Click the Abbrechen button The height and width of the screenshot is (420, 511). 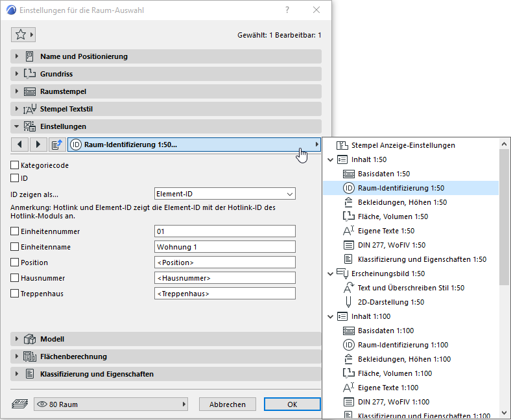click(228, 404)
